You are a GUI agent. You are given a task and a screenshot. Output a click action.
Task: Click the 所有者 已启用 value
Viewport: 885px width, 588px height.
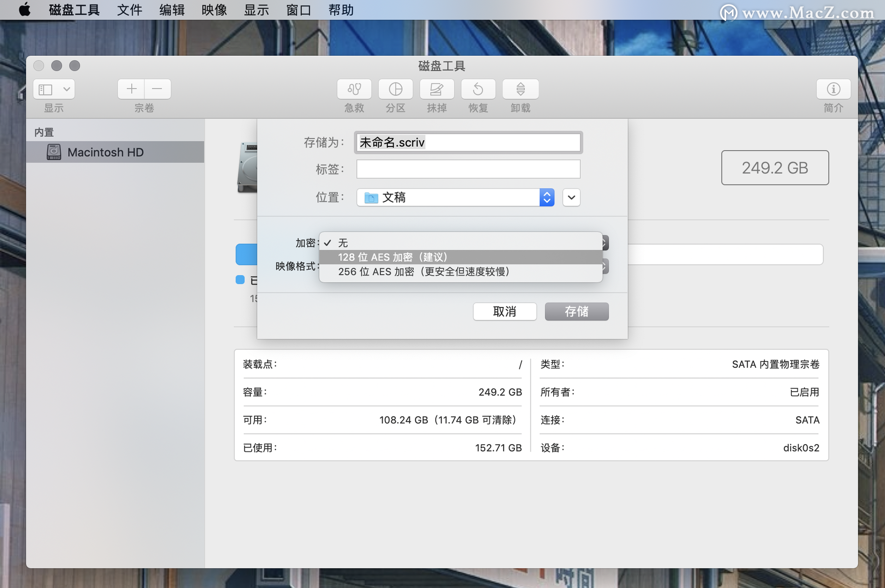pyautogui.click(x=805, y=392)
